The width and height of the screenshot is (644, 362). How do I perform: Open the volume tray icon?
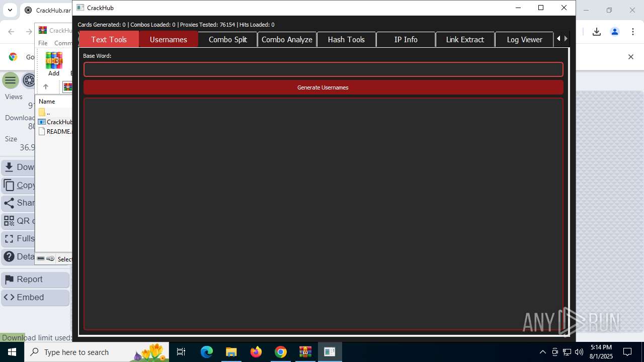[x=579, y=352]
